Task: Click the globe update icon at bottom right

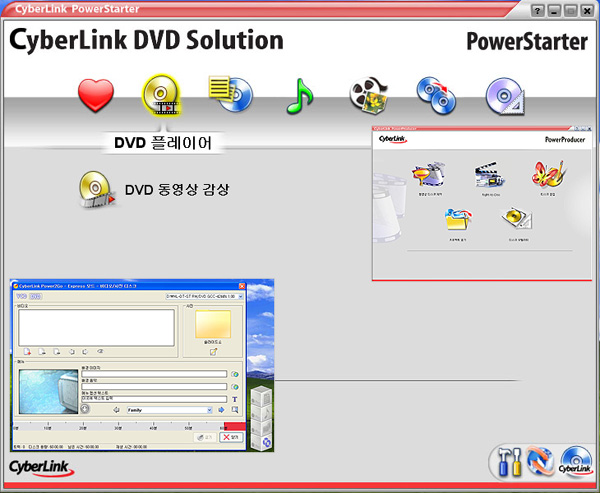Action: (540, 462)
